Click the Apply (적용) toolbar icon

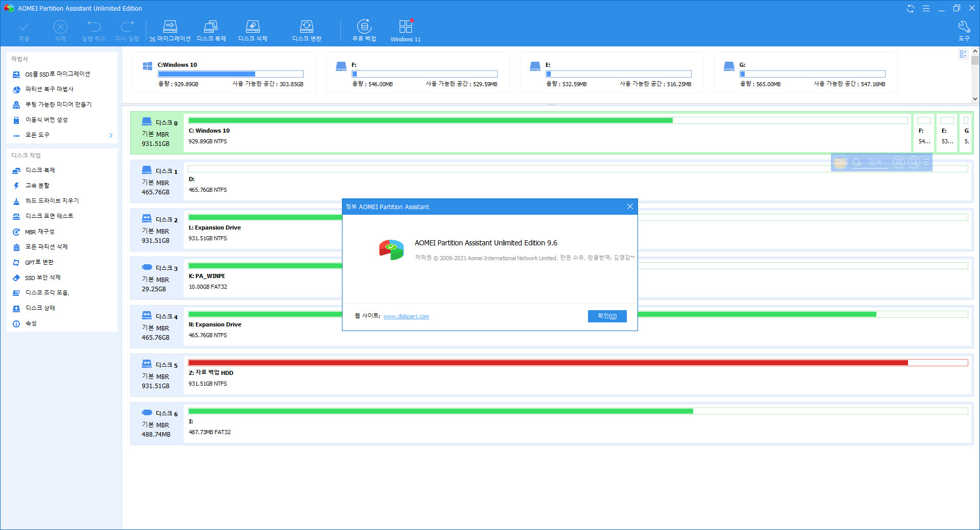[24, 31]
